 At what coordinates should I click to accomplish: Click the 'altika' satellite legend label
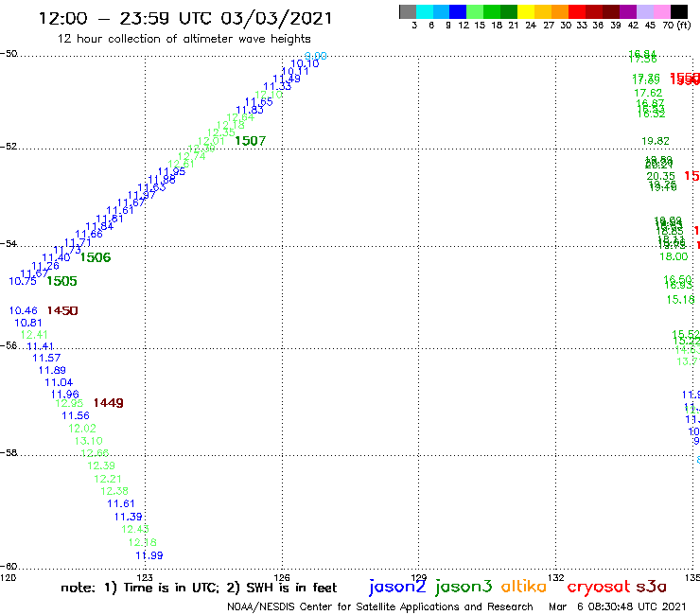point(524,586)
